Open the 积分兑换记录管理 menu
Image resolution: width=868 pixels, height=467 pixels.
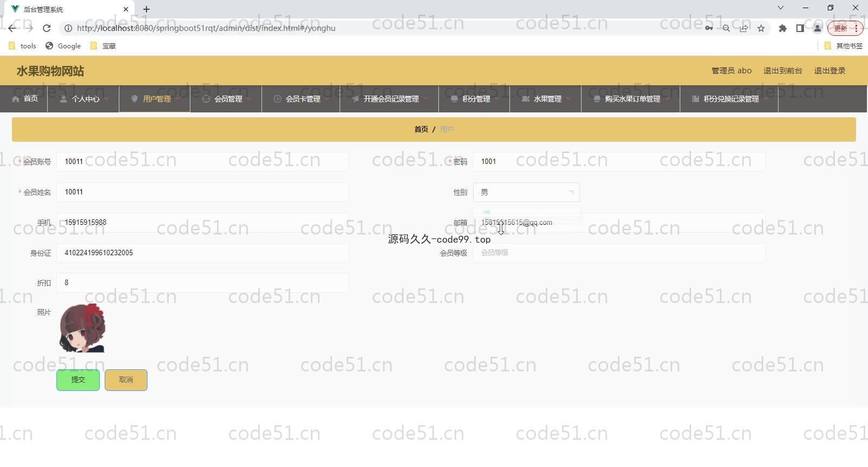pos(729,99)
